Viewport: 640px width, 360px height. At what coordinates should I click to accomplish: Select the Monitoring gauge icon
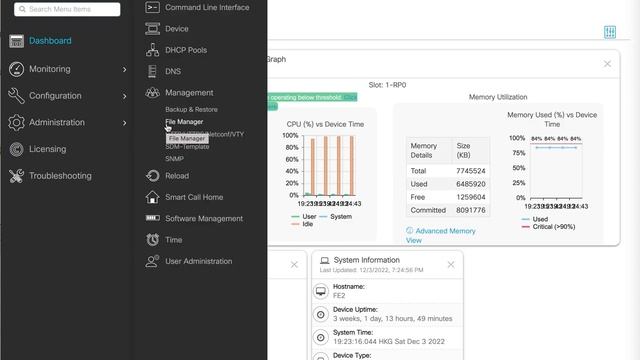point(16,69)
